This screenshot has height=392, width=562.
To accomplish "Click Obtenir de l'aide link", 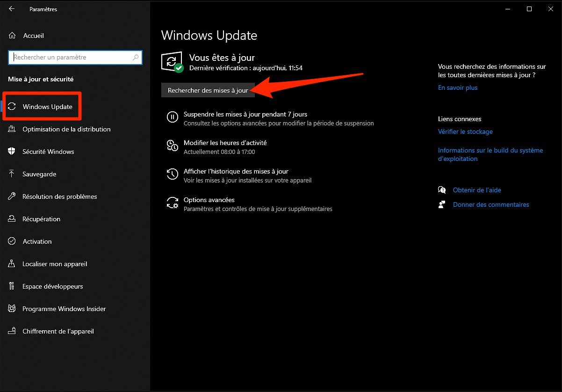I will pyautogui.click(x=477, y=190).
